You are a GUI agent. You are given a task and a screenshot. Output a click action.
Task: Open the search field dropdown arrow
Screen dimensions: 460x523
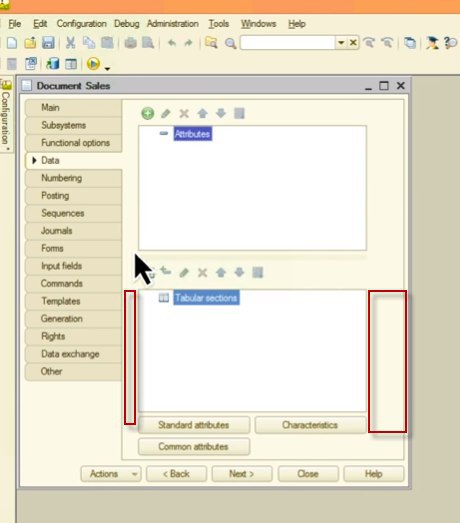(341, 43)
